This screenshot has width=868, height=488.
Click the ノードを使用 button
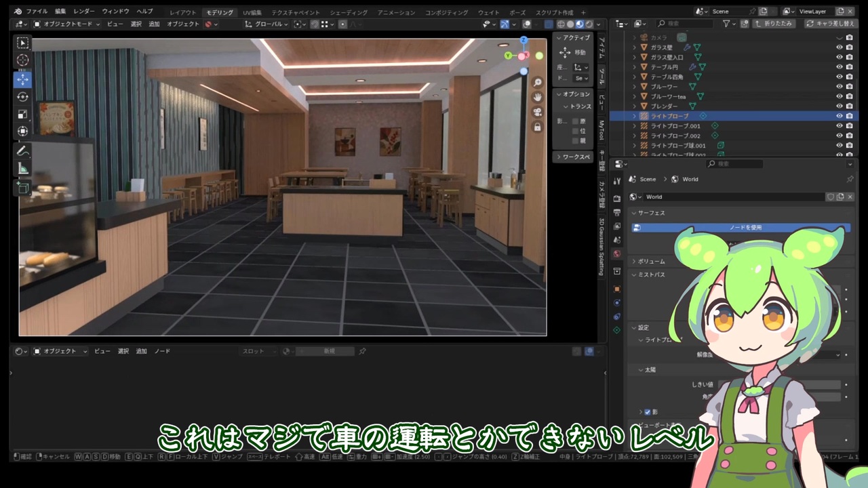pyautogui.click(x=741, y=228)
